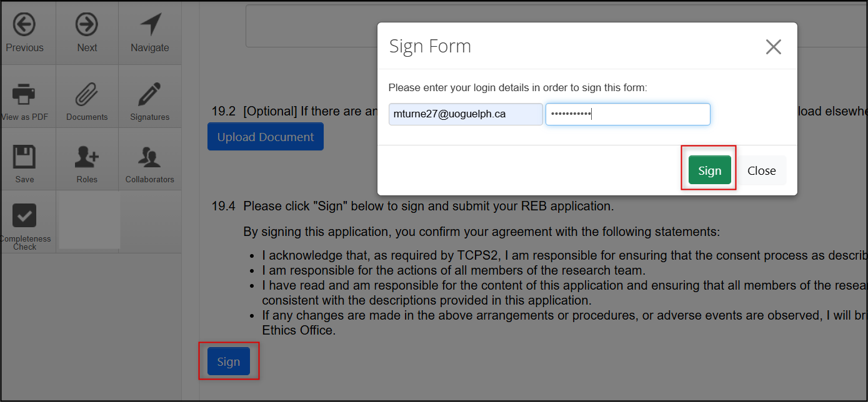Click the Upload Document button
The height and width of the screenshot is (402, 868).
pyautogui.click(x=266, y=137)
